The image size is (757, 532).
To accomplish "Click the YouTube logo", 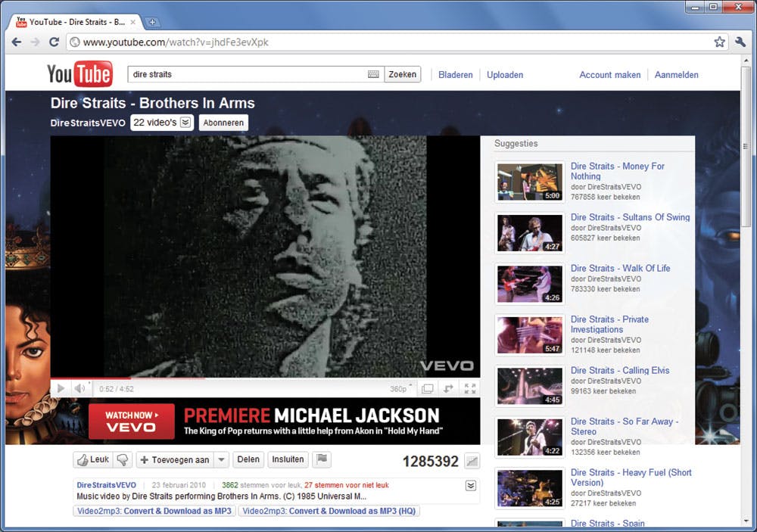I will 79,74.
